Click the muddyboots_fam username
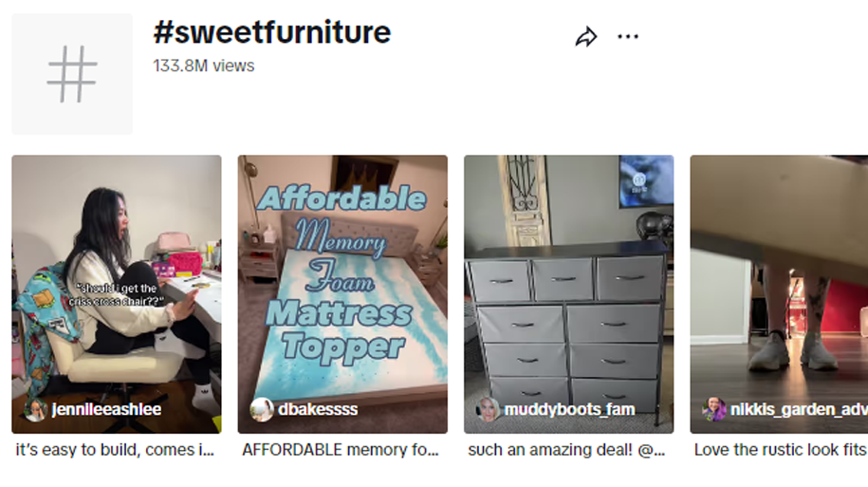The width and height of the screenshot is (868, 487). [569, 409]
